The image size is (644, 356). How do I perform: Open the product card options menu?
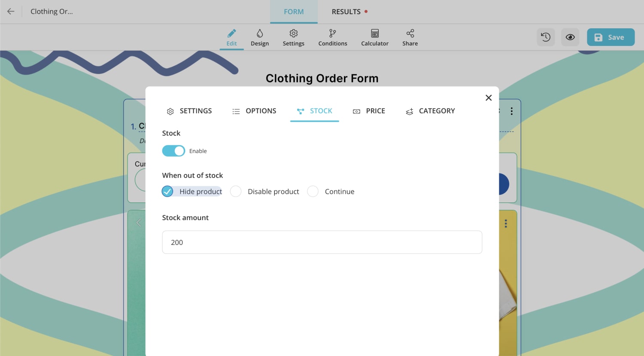506,223
